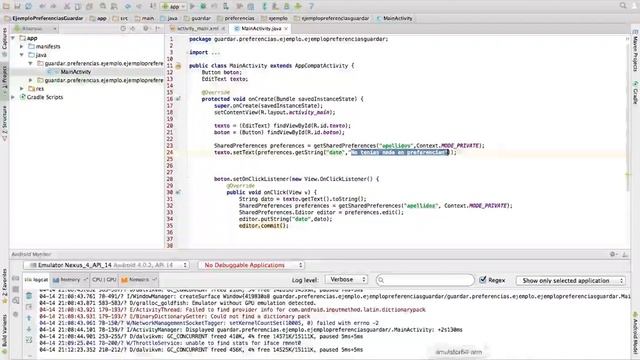The image size is (640, 360).
Task: Open the Favorites side panel
Action: pyautogui.click(x=4, y=286)
